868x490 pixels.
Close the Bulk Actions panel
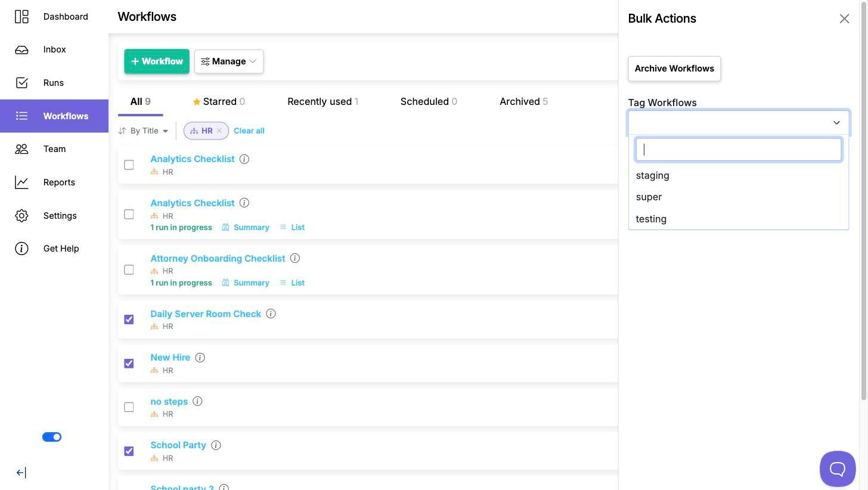click(x=844, y=18)
